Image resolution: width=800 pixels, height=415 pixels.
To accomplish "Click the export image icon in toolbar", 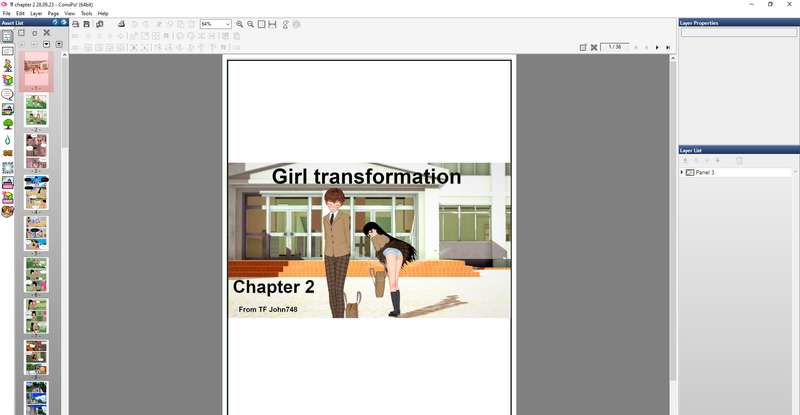I will pos(121,24).
